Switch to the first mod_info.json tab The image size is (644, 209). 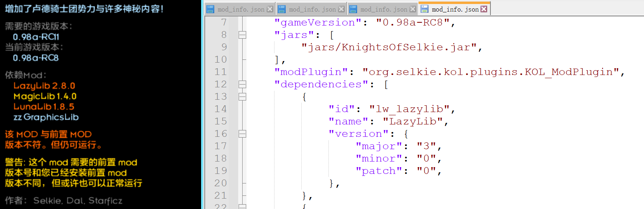241,9
